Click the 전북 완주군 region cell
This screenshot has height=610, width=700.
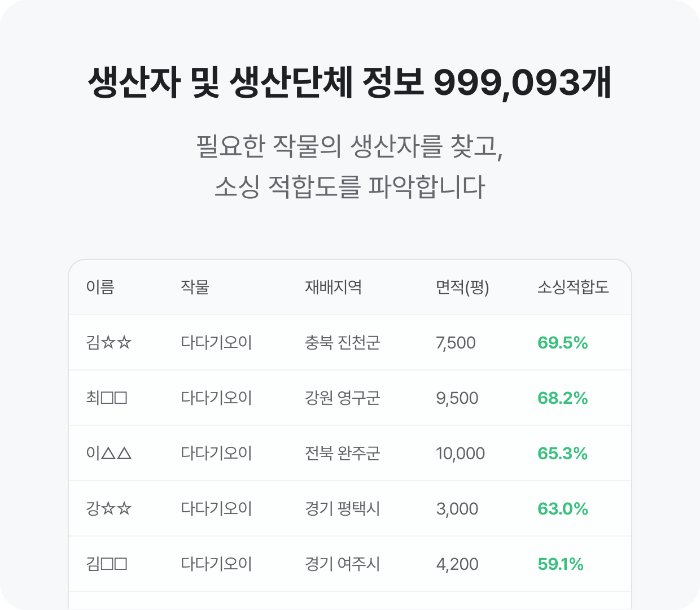342,454
